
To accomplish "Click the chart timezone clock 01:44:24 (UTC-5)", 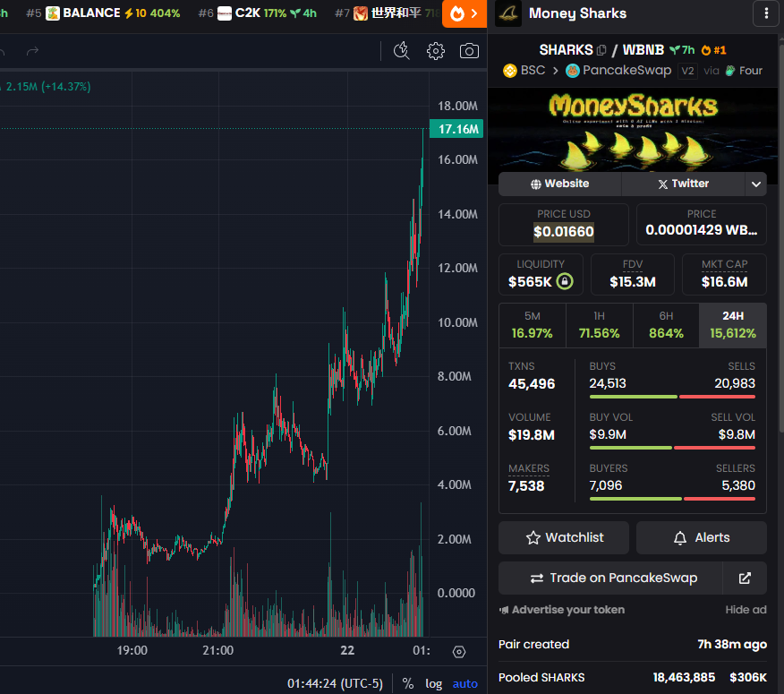I will tap(335, 683).
